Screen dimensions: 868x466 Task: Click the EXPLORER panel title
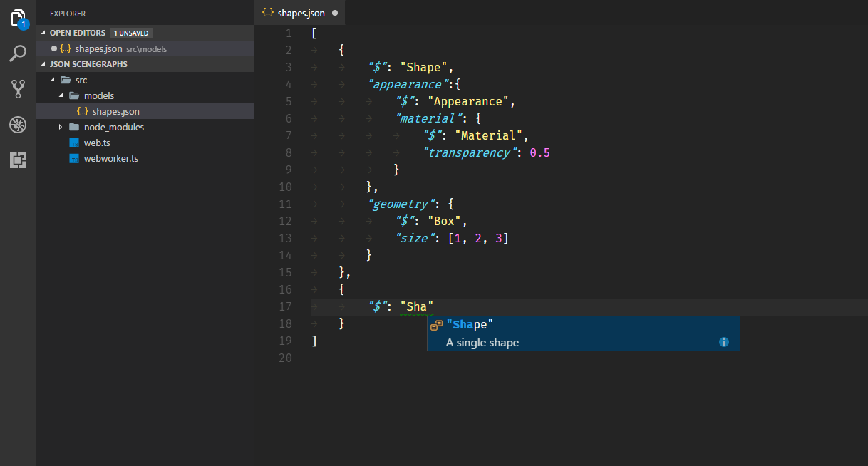point(68,13)
